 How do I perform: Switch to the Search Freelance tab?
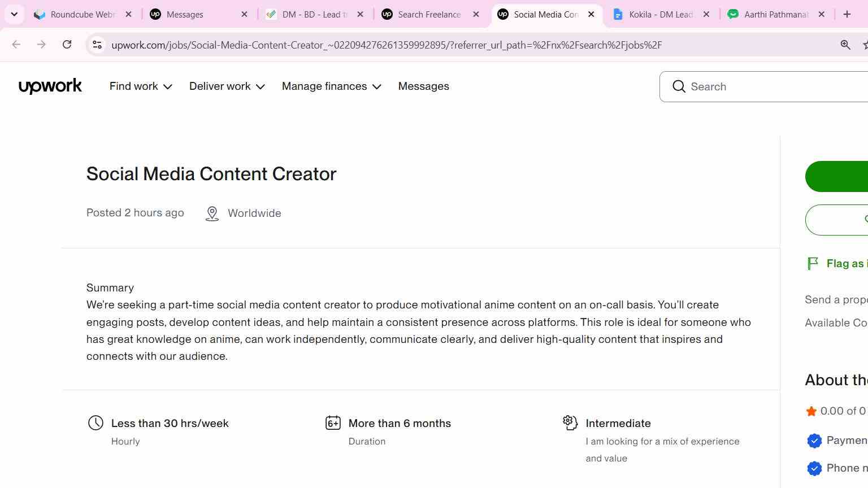click(431, 14)
